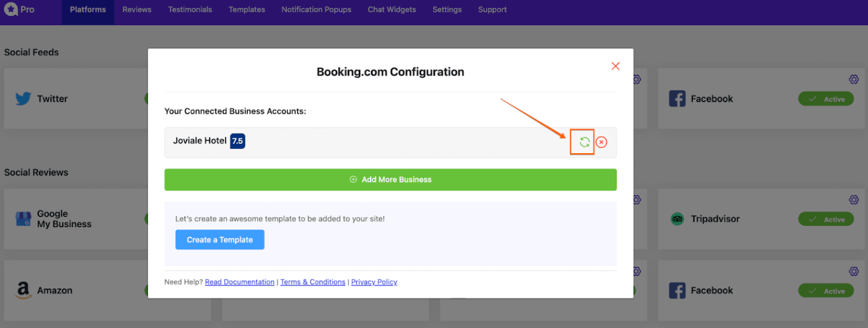This screenshot has width=868, height=328.
Task: Open the Templates tab
Action: click(247, 10)
